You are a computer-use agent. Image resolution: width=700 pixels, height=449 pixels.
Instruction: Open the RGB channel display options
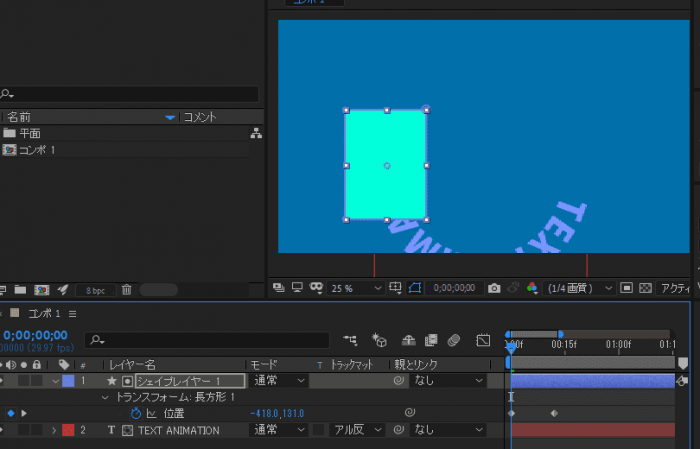click(532, 288)
